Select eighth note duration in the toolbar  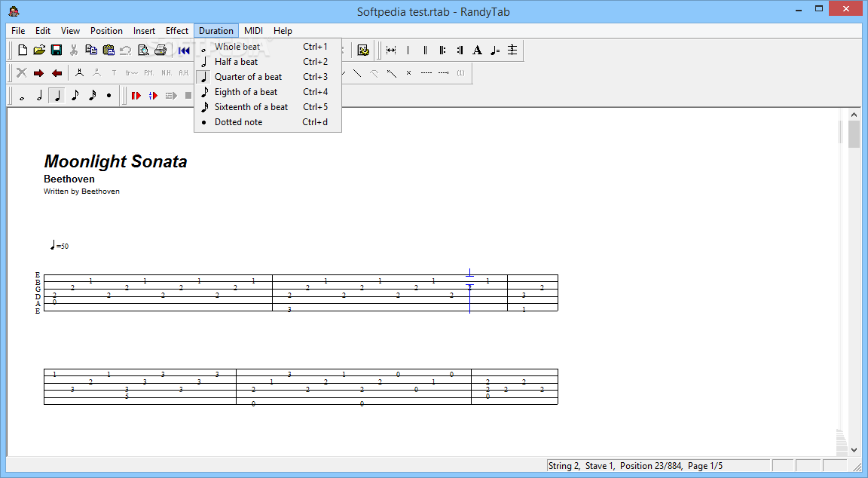[x=74, y=96]
